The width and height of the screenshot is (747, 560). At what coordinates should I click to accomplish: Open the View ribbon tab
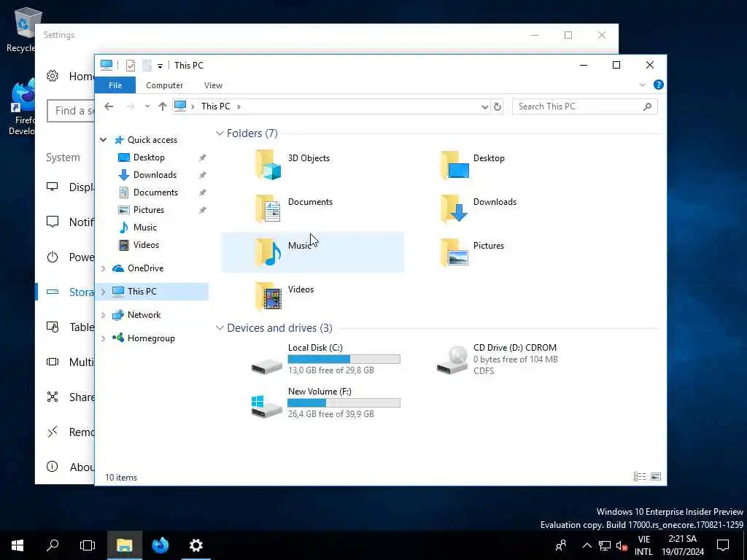click(x=213, y=85)
